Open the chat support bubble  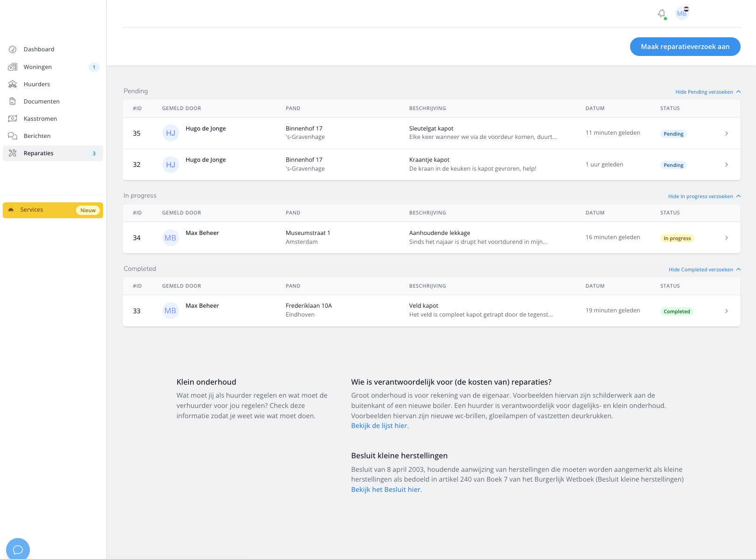(x=18, y=549)
